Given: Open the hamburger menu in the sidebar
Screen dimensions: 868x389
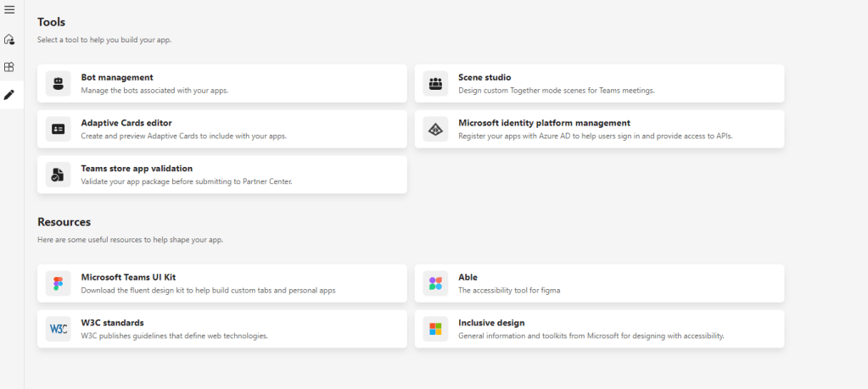Looking at the screenshot, I should pyautogui.click(x=9, y=9).
